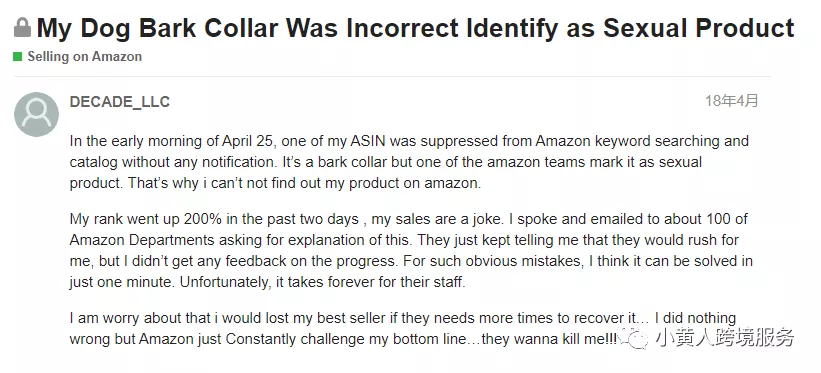Click 'Sexual Product' in the topic title

coord(699,28)
